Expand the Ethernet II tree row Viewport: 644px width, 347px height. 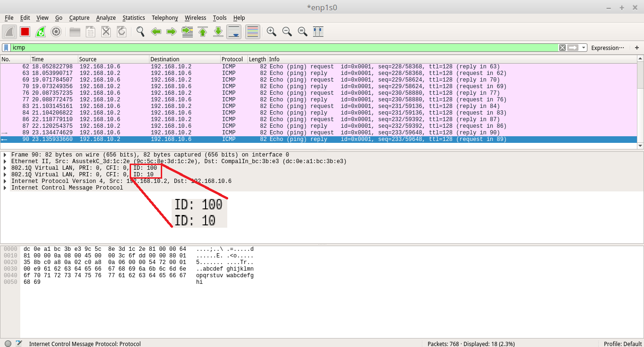coord(5,161)
